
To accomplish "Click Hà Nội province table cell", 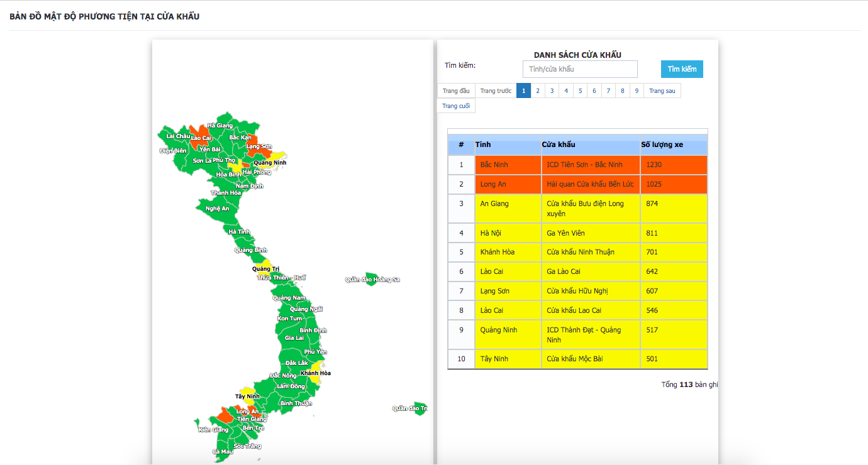I will coord(508,233).
